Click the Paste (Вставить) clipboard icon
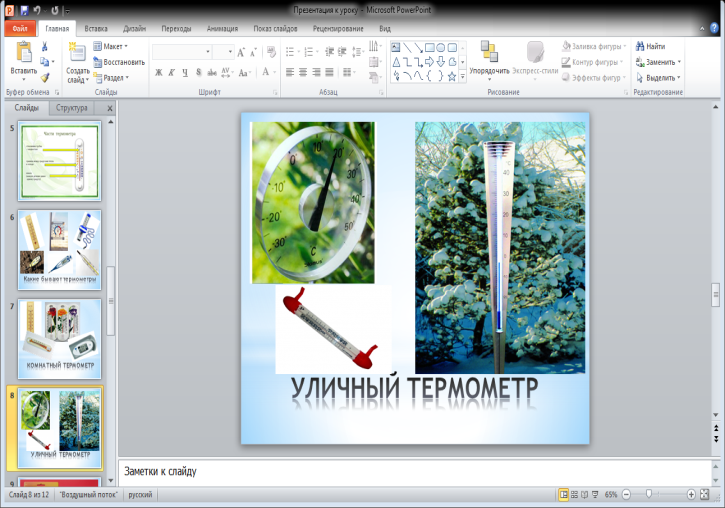The width and height of the screenshot is (725, 508). 23,52
